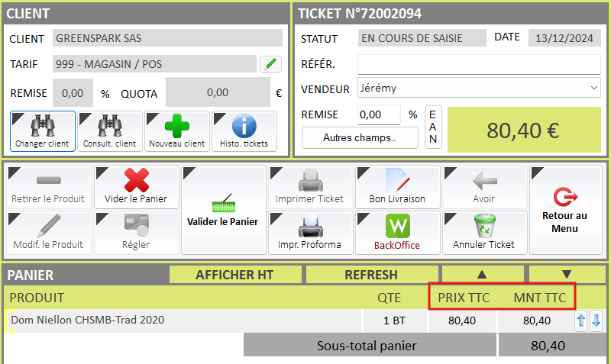Click the green pencil edit tarif icon
This screenshot has width=611, height=364.
pos(270,64)
